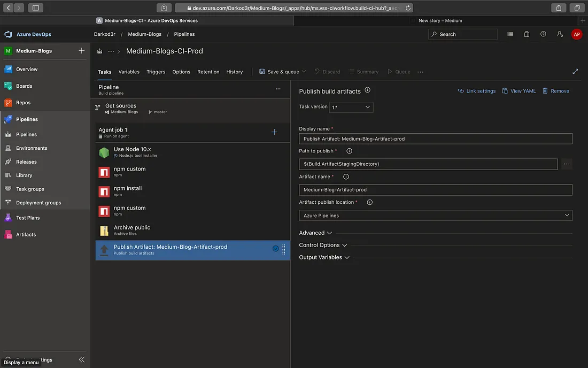Click the Search box in the header
This screenshot has width=588, height=368.
pyautogui.click(x=463, y=34)
